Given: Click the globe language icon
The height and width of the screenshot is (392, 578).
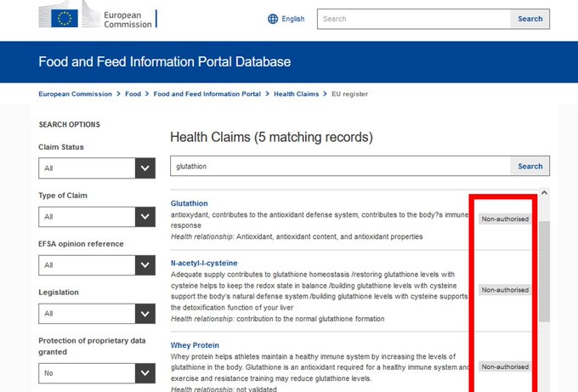Looking at the screenshot, I should pyautogui.click(x=273, y=19).
